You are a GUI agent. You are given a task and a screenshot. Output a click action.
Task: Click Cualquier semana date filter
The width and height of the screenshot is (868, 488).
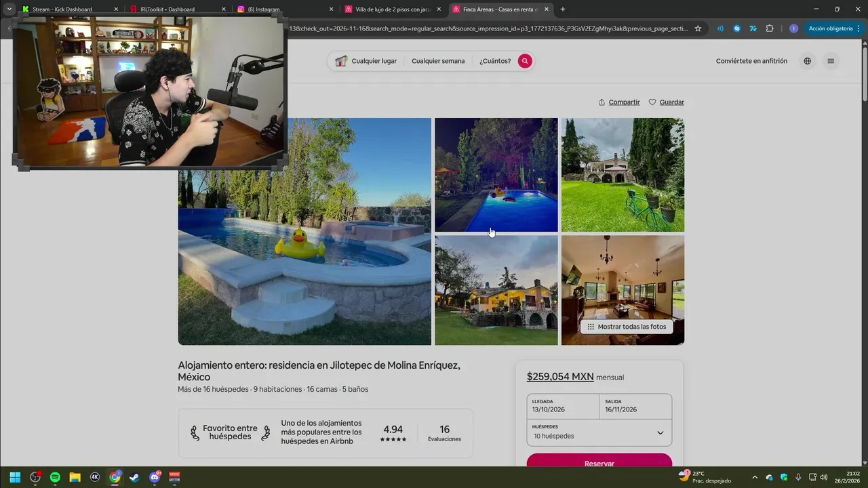(438, 61)
